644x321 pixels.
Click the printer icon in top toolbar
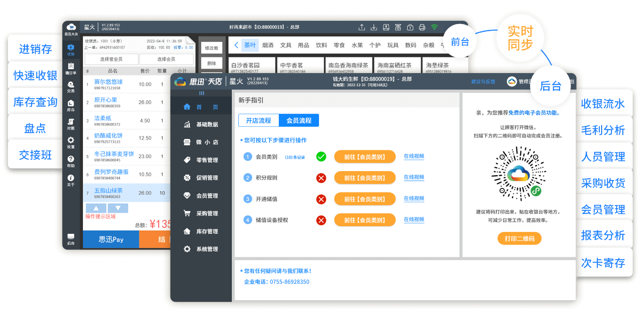point(422,27)
